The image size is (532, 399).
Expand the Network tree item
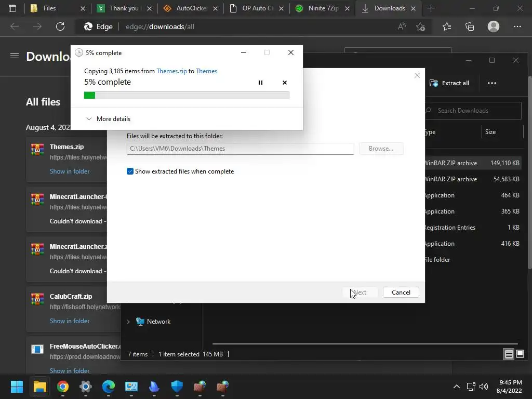(x=128, y=322)
